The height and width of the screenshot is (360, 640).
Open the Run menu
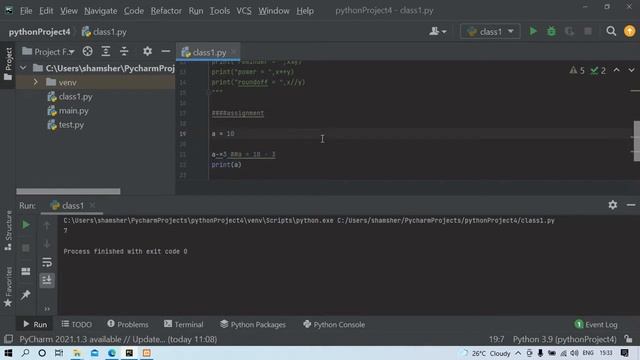click(x=196, y=11)
